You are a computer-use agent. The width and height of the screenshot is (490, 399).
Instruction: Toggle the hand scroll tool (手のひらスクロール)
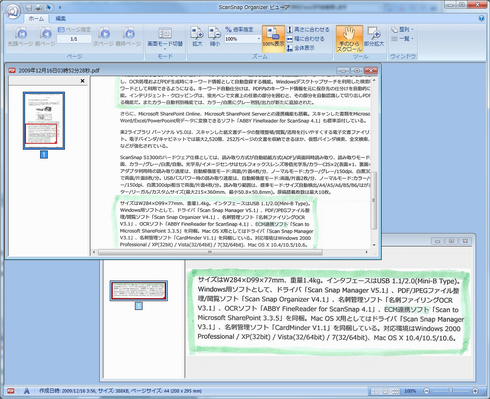pos(349,39)
